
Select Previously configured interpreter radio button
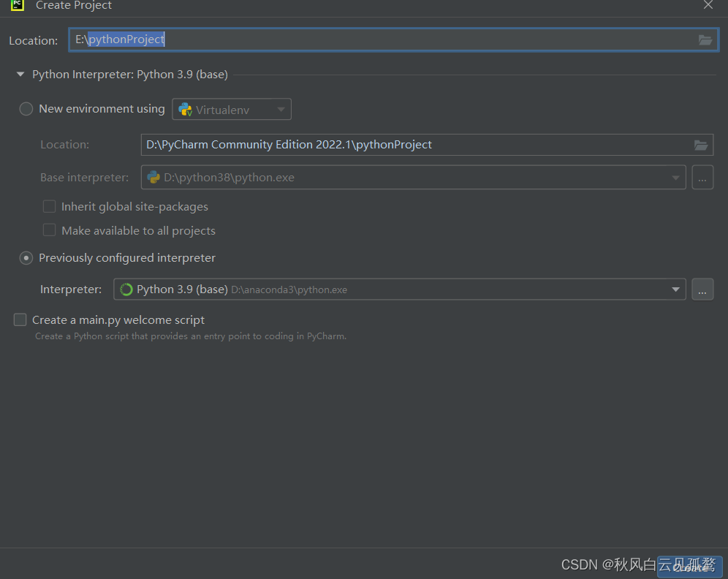tap(26, 257)
